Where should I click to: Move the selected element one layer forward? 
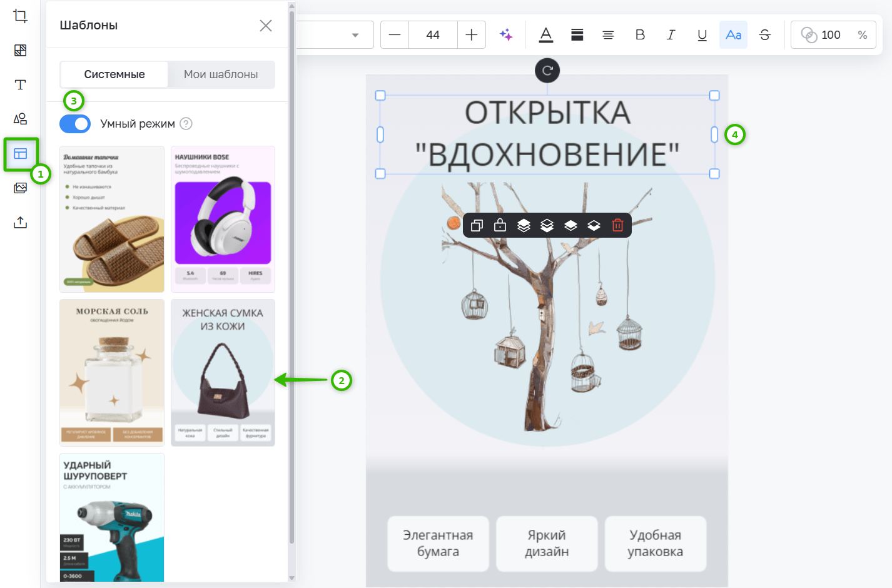pyautogui.click(x=570, y=225)
